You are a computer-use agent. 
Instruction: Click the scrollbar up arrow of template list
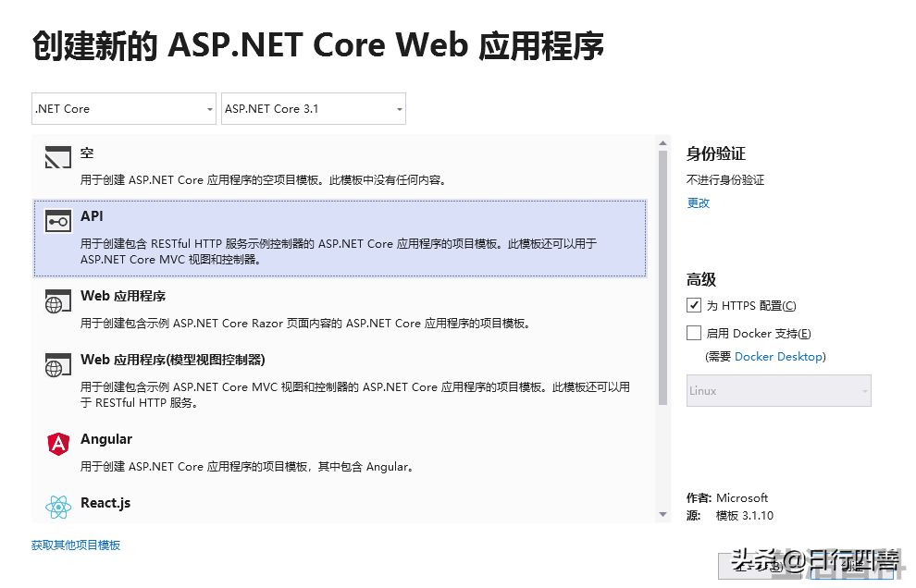662,142
